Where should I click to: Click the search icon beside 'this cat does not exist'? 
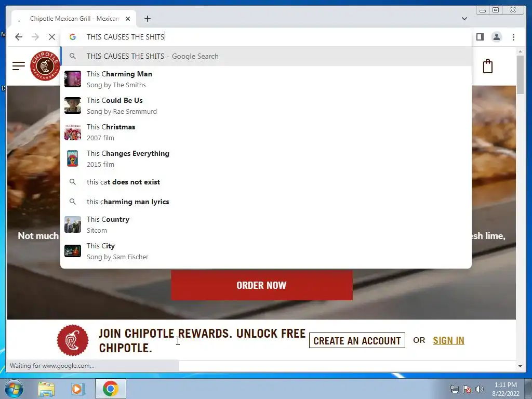tap(73, 182)
